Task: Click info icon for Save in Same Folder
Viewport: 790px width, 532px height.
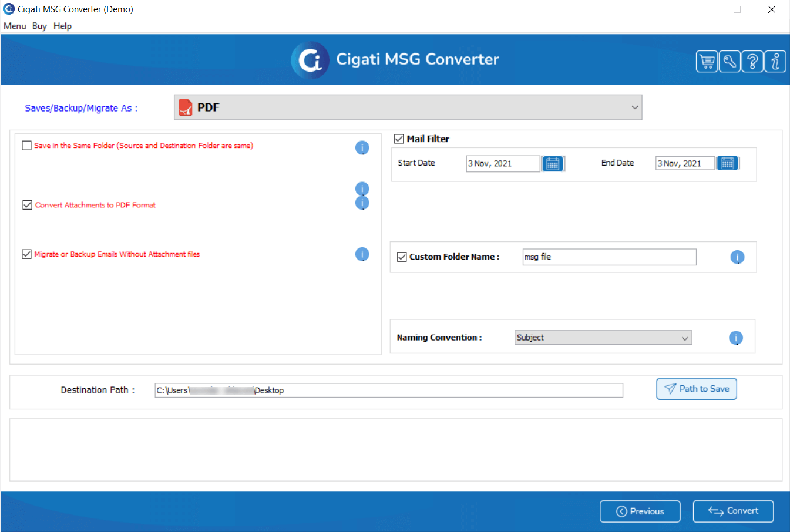Action: pyautogui.click(x=362, y=147)
